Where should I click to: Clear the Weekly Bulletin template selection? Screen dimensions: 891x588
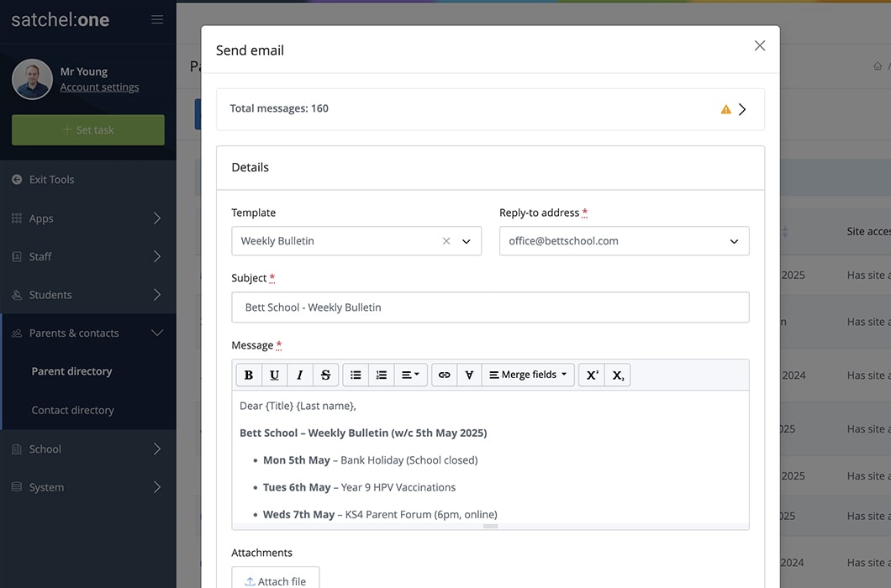446,241
